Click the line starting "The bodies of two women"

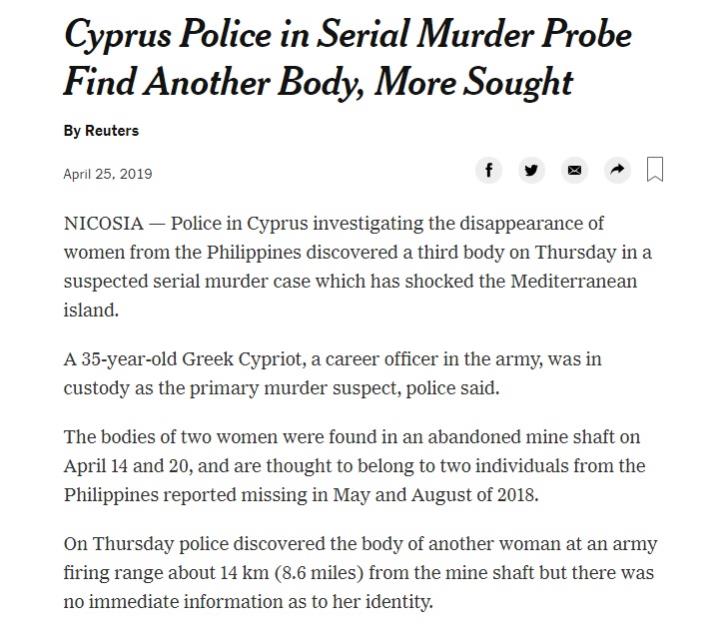tap(351, 437)
